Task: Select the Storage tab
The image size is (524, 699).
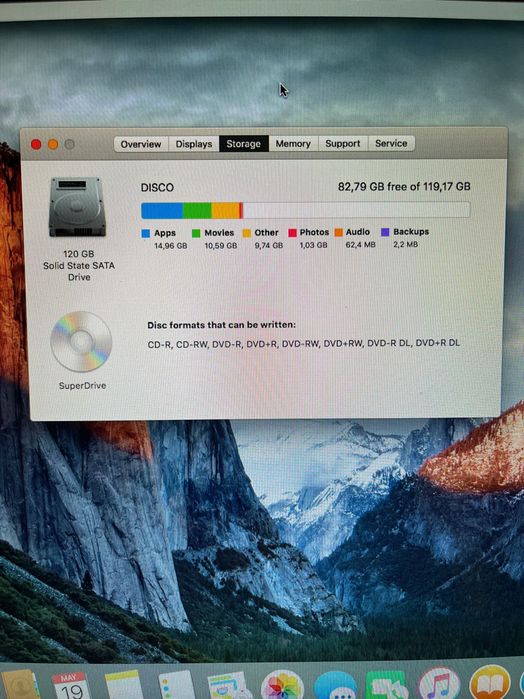Action: point(243,144)
